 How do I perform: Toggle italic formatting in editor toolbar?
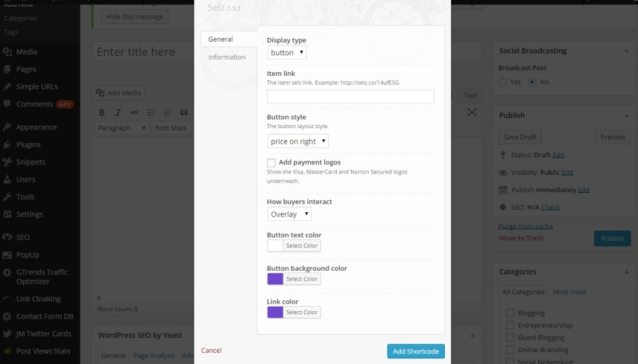(118, 113)
